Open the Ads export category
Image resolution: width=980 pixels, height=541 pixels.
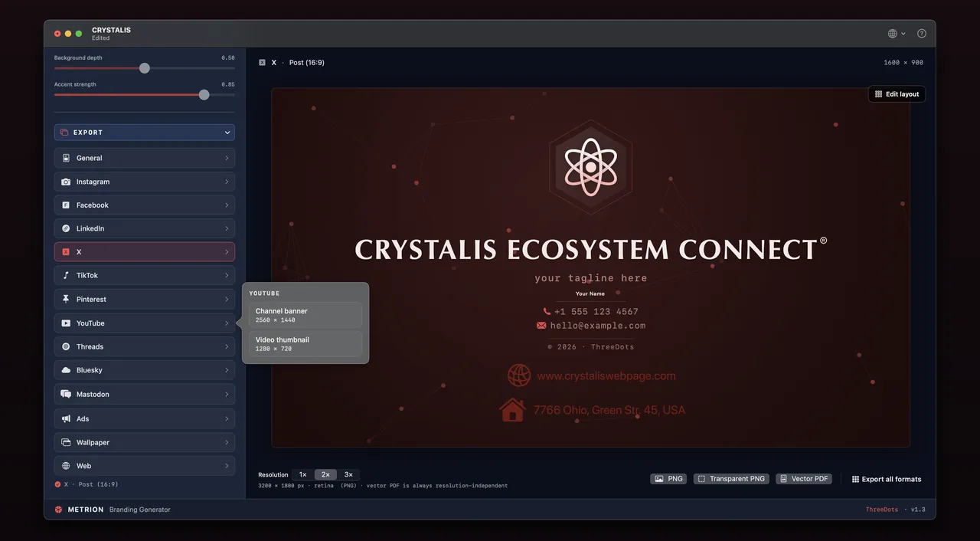coord(145,418)
